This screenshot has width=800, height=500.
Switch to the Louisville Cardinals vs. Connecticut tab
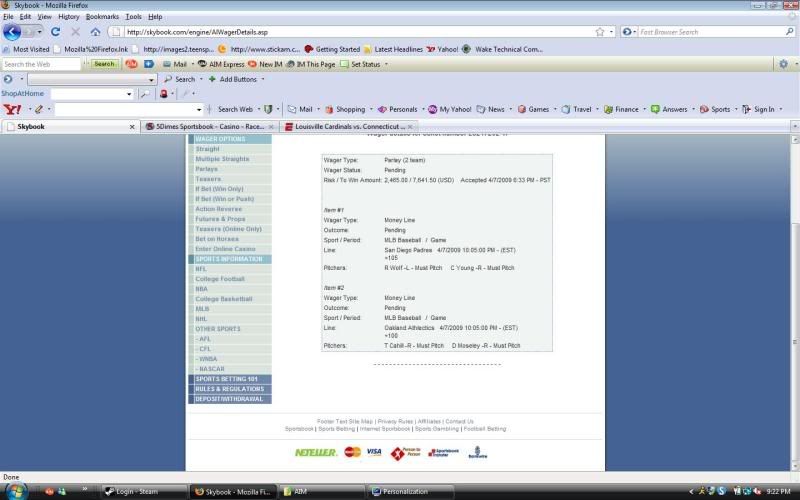[x=349, y=127]
